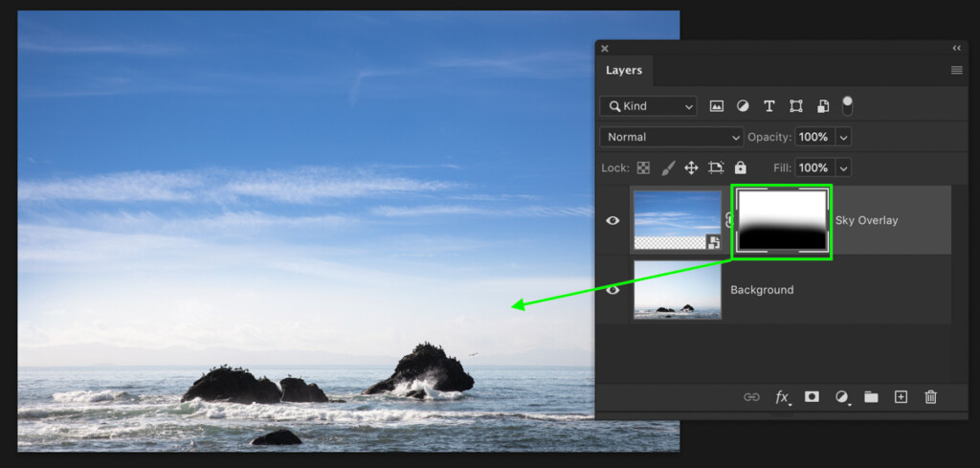Toggle layer filtering switch
Image resolution: width=980 pixels, height=468 pixels.
click(847, 105)
